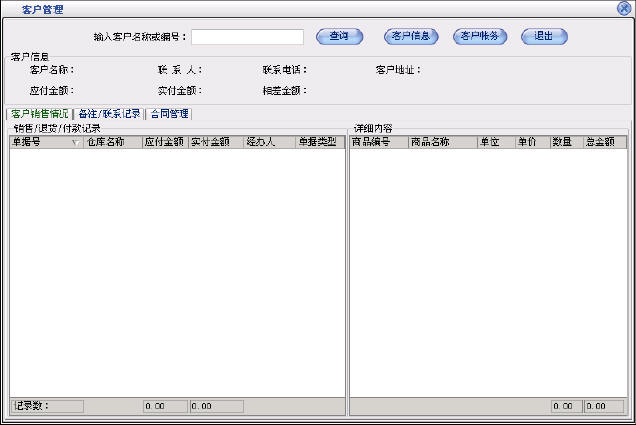Select the 合同管理 tab

pos(169,114)
